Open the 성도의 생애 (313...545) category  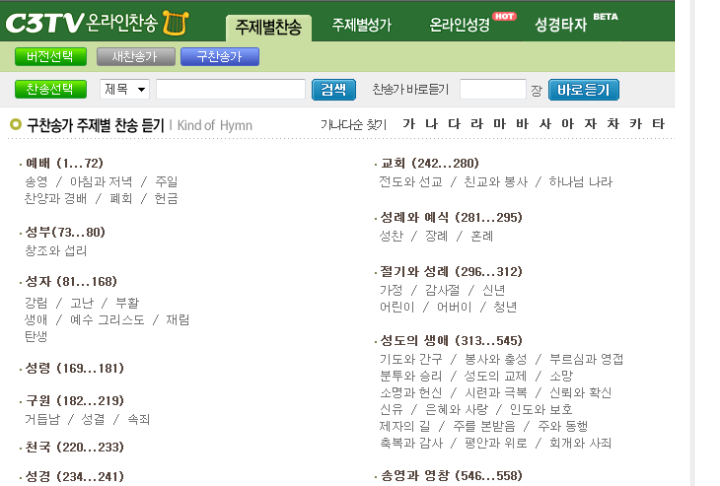(452, 340)
